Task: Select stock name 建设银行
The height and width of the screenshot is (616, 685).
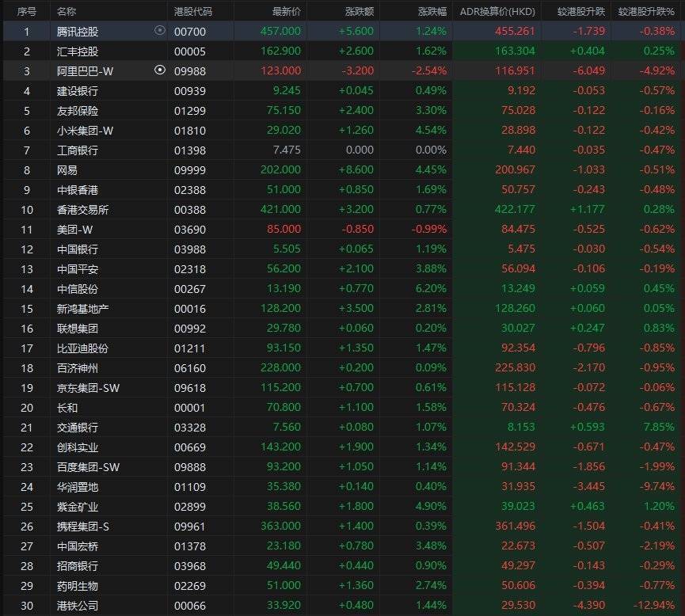Action: click(78, 91)
